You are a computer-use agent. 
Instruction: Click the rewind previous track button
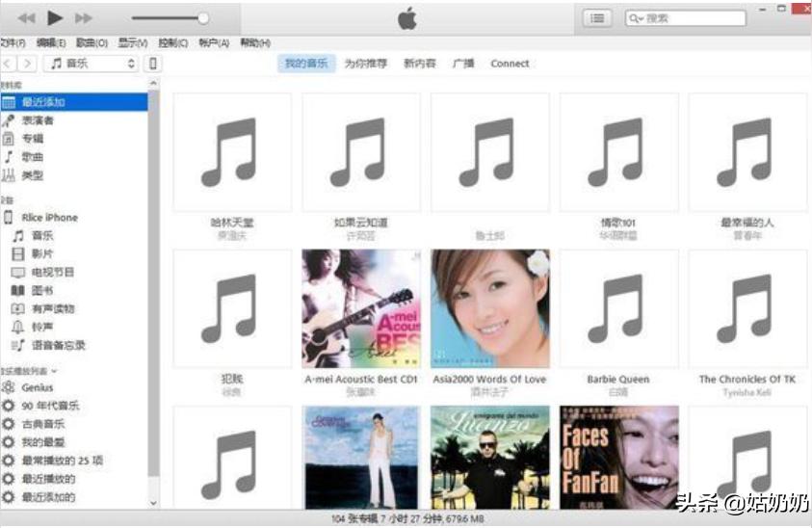pos(26,18)
